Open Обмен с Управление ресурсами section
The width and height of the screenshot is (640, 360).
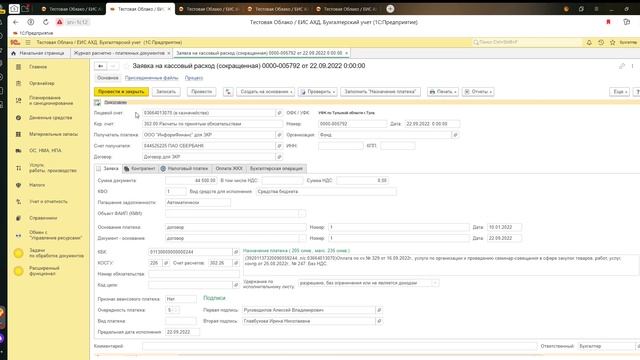coord(55,235)
